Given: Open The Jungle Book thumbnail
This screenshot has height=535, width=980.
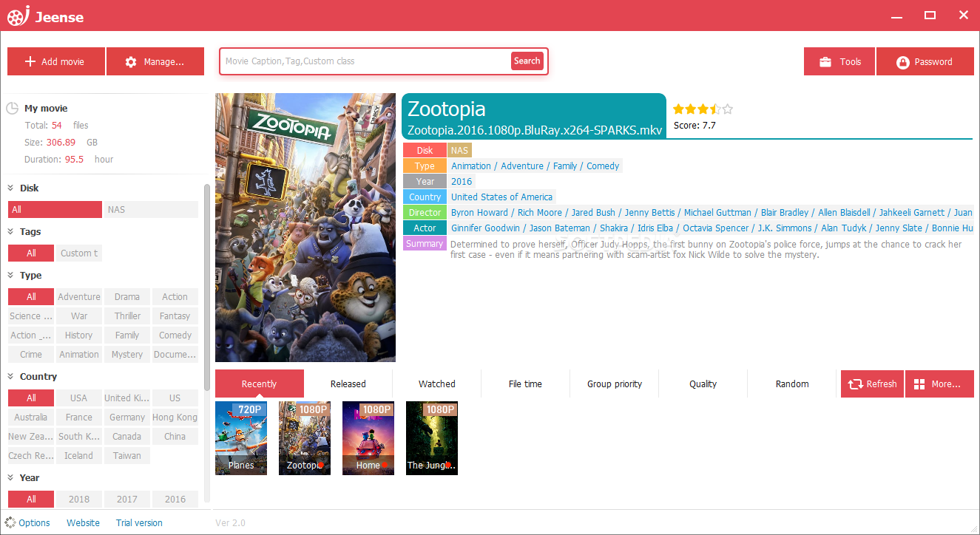Looking at the screenshot, I should coord(432,438).
